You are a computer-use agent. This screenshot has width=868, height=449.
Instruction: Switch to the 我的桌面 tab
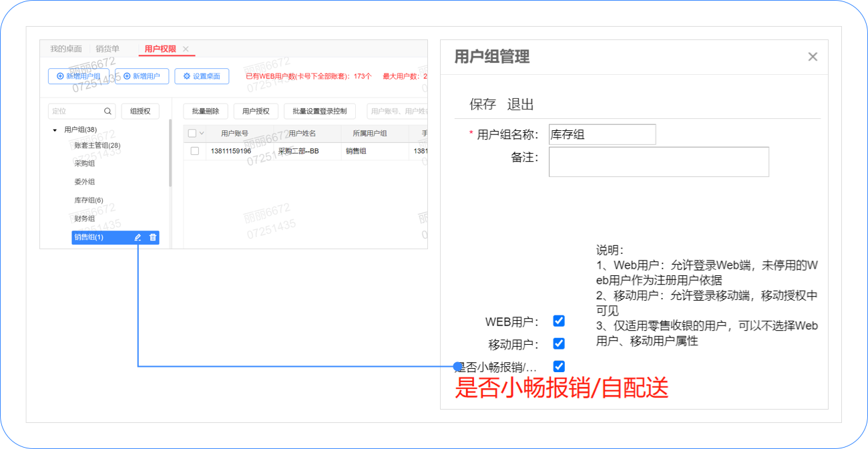click(66, 49)
